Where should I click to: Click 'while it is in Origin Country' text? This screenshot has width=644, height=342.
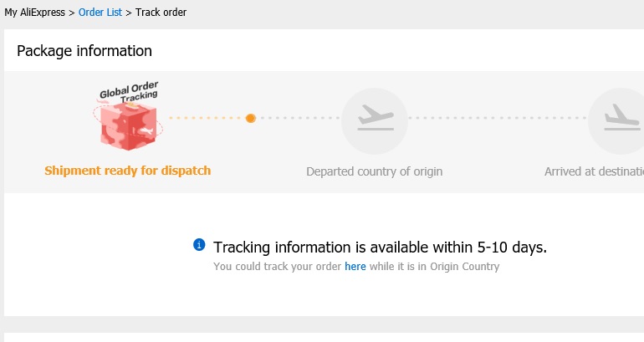435,267
